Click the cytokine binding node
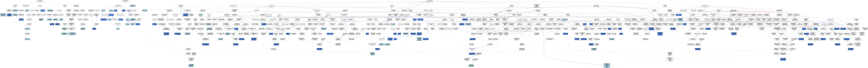This screenshot has height=68, width=868. click(x=44, y=15)
